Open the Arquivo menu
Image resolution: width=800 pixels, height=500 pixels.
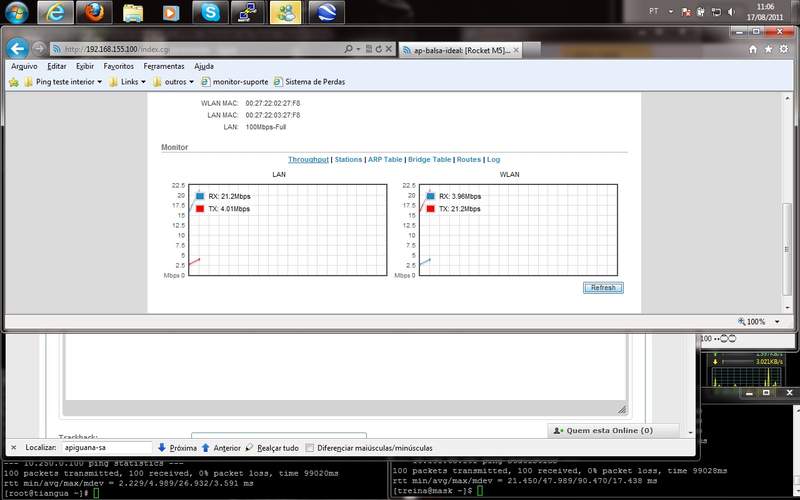point(24,66)
